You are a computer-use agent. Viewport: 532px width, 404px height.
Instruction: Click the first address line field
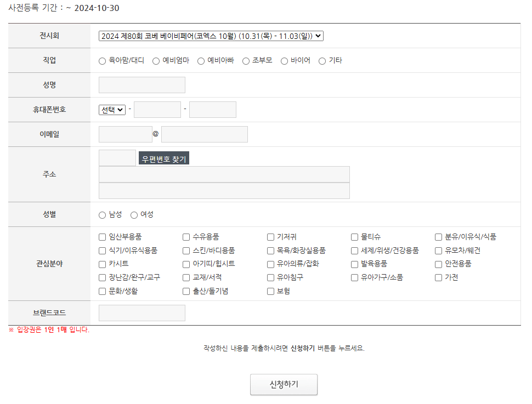224,174
